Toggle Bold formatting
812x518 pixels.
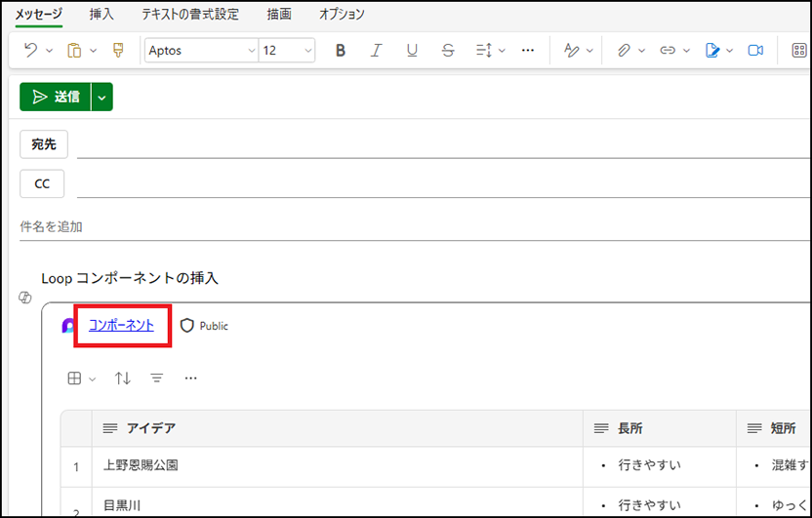click(341, 50)
